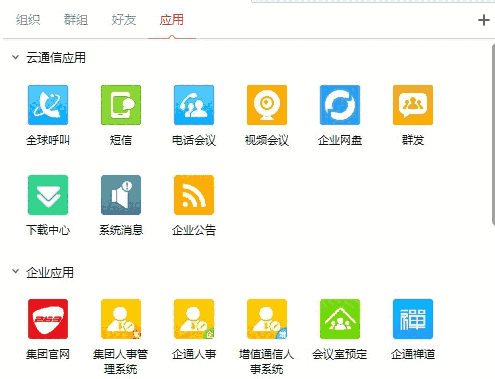
Task: Open the 企业网盘 enterprise cloud drive icon
Action: click(x=340, y=105)
